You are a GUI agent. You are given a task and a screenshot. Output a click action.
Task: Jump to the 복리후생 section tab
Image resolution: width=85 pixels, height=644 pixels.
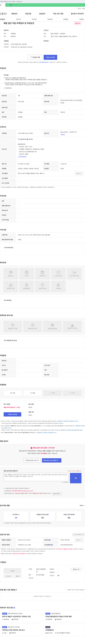[50, 19]
